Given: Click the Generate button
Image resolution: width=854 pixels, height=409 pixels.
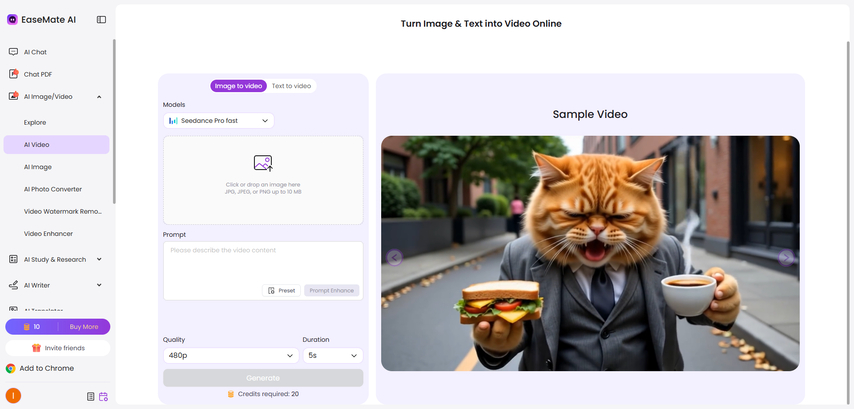Looking at the screenshot, I should point(263,378).
